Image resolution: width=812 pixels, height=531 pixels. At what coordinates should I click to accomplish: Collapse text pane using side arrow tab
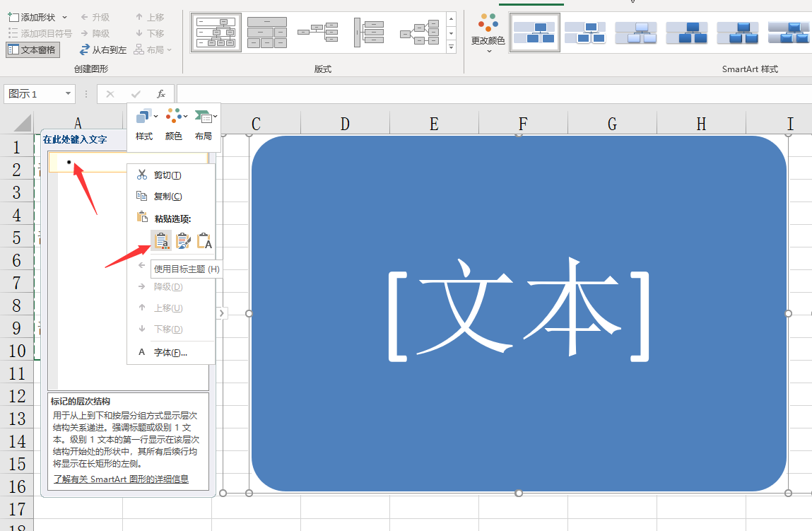coord(221,313)
